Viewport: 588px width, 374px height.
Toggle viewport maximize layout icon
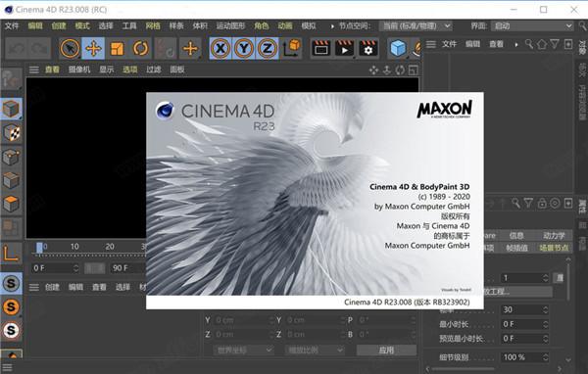pos(413,70)
